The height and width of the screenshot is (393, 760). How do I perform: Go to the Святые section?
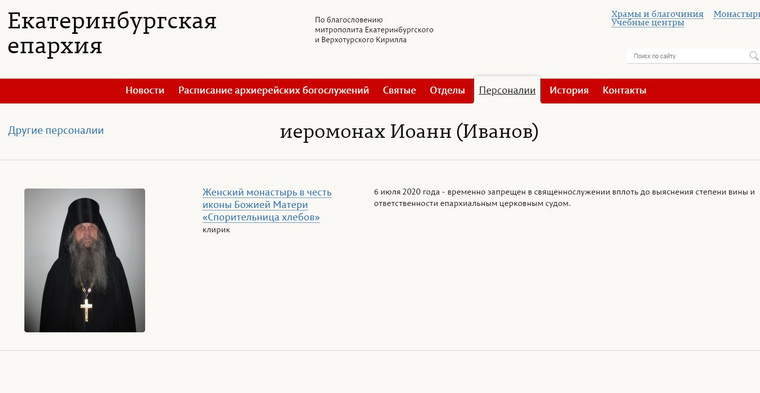pos(399,91)
